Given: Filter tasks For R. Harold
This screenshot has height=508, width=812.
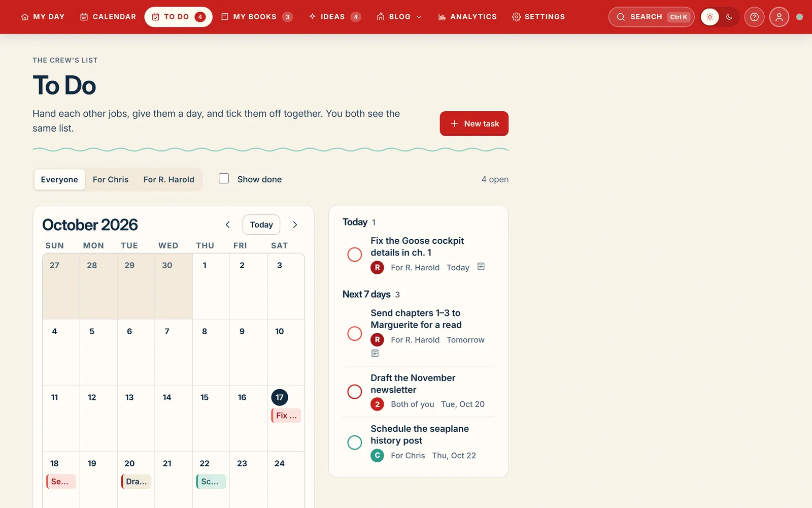Looking at the screenshot, I should click(x=169, y=179).
